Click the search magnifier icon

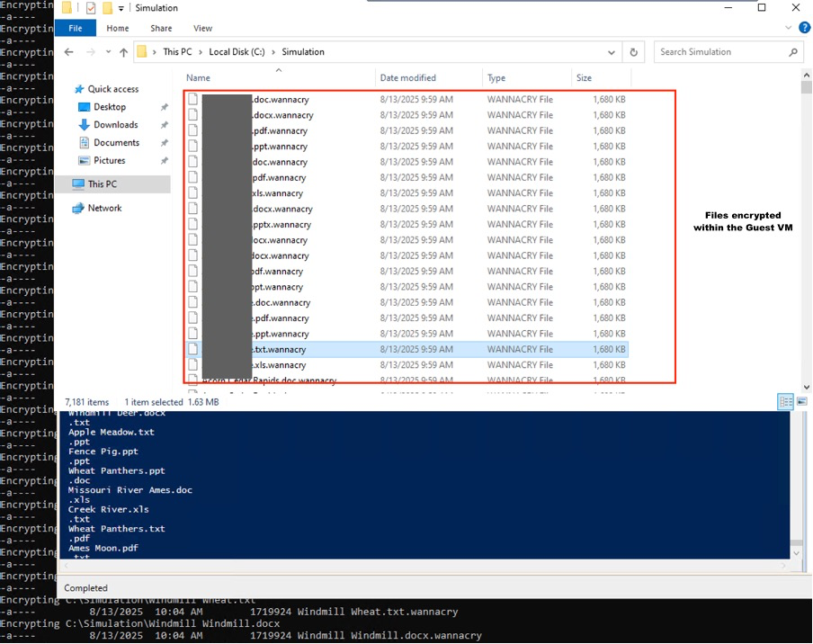click(793, 52)
